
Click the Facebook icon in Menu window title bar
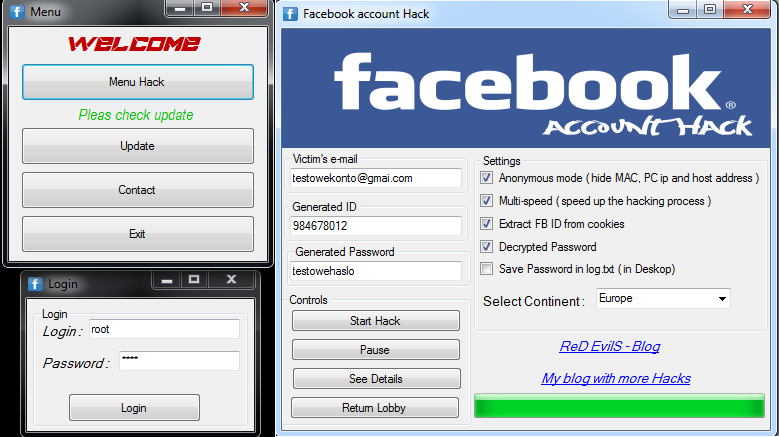[16, 11]
